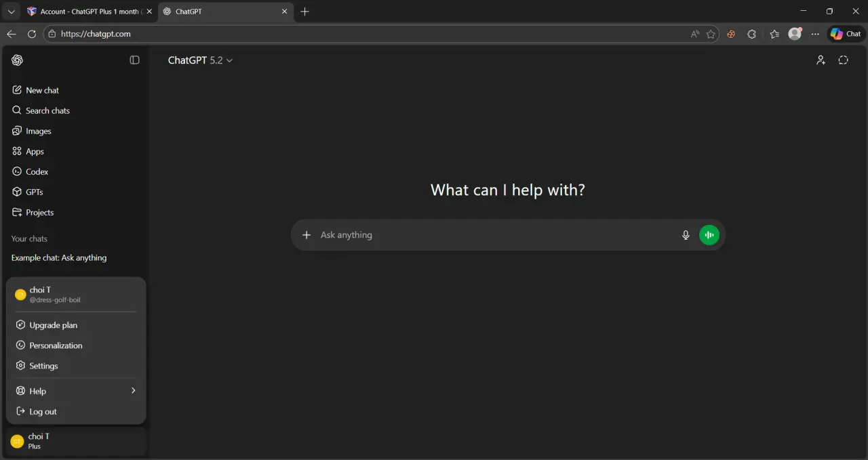The width and height of the screenshot is (868, 460).
Task: Click Log out in account menu
Action: (76, 411)
